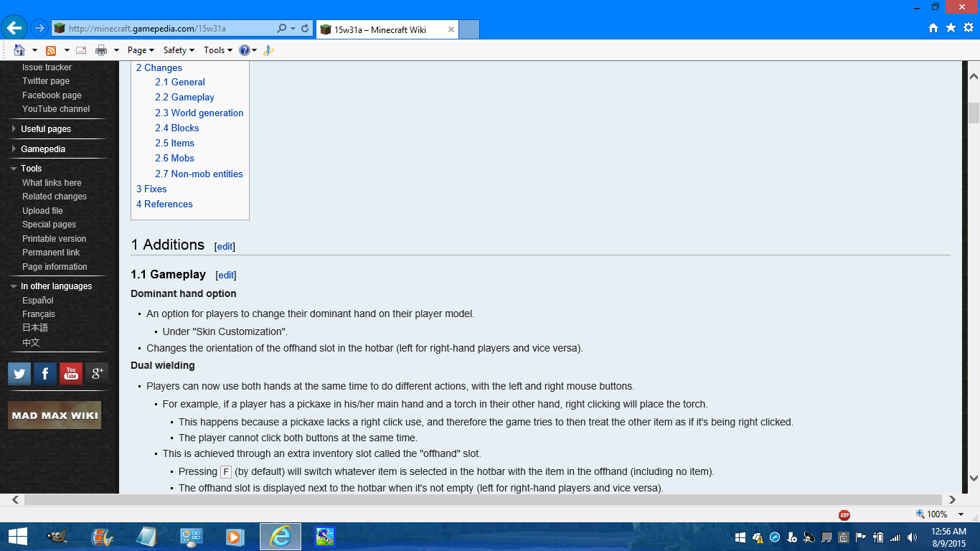Click the Home icon beside the Favorites star
This screenshot has width=980, height=551.
coord(933,28)
